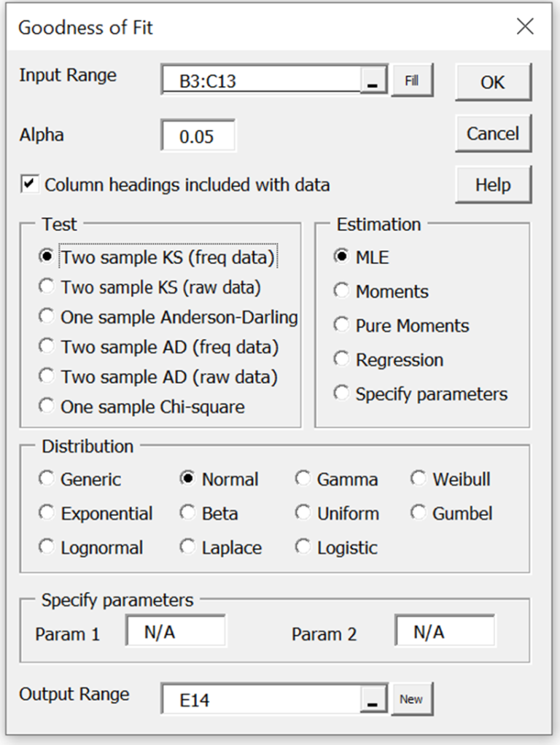Image resolution: width=560 pixels, height=745 pixels.
Task: Open Help for Goodness of Fit
Action: tap(494, 184)
